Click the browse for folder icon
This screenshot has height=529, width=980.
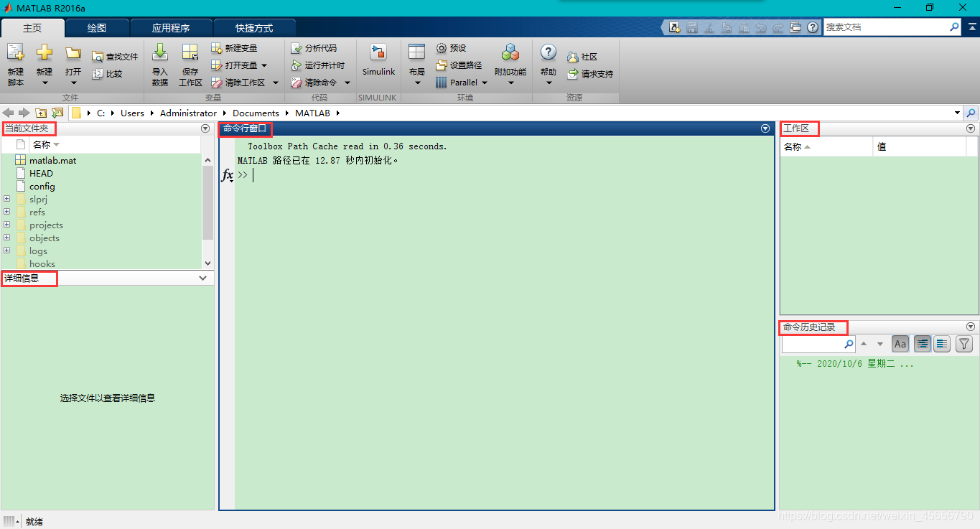point(57,113)
